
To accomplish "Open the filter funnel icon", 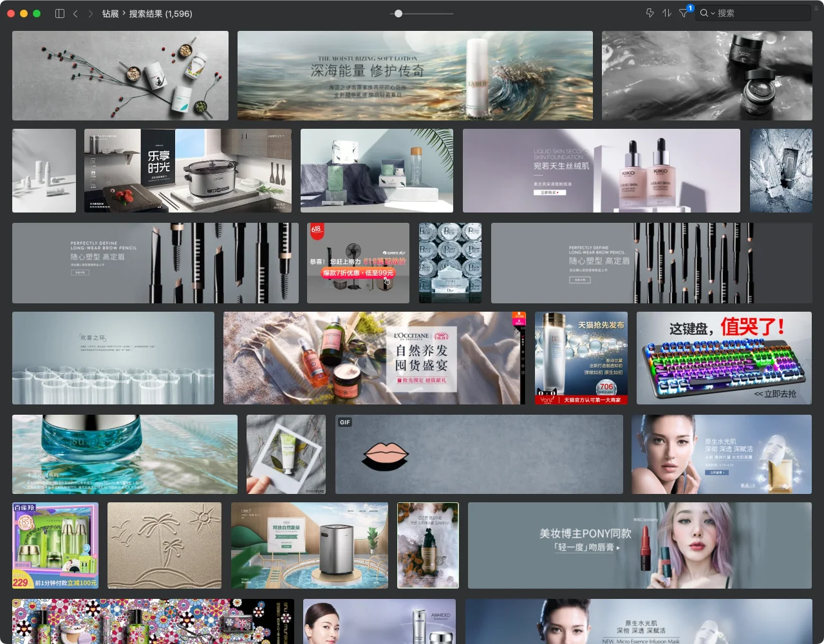I will pyautogui.click(x=684, y=14).
